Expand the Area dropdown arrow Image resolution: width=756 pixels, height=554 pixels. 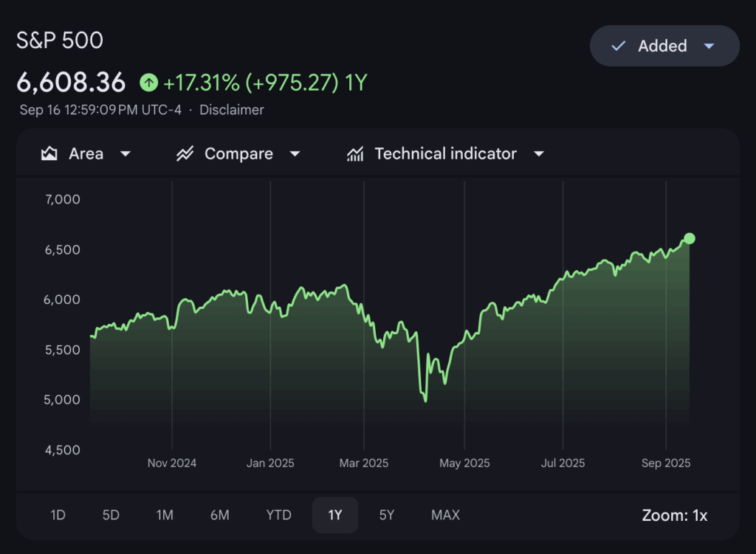click(x=126, y=153)
